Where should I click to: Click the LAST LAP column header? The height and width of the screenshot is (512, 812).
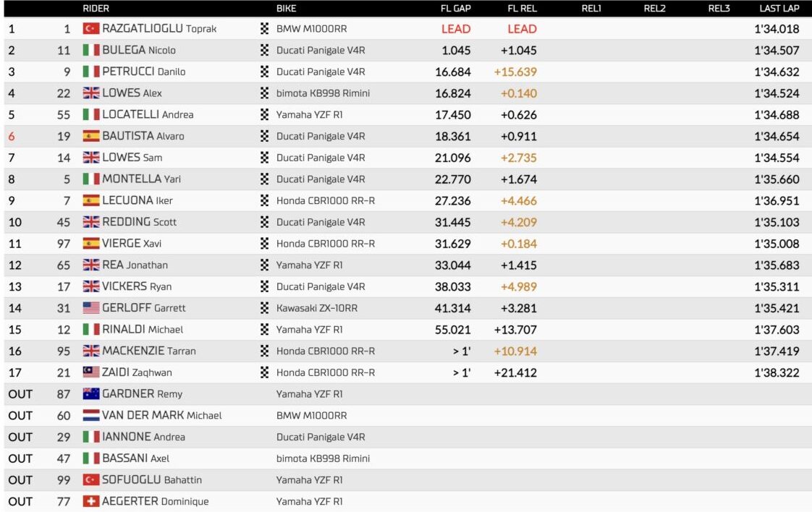(x=779, y=9)
